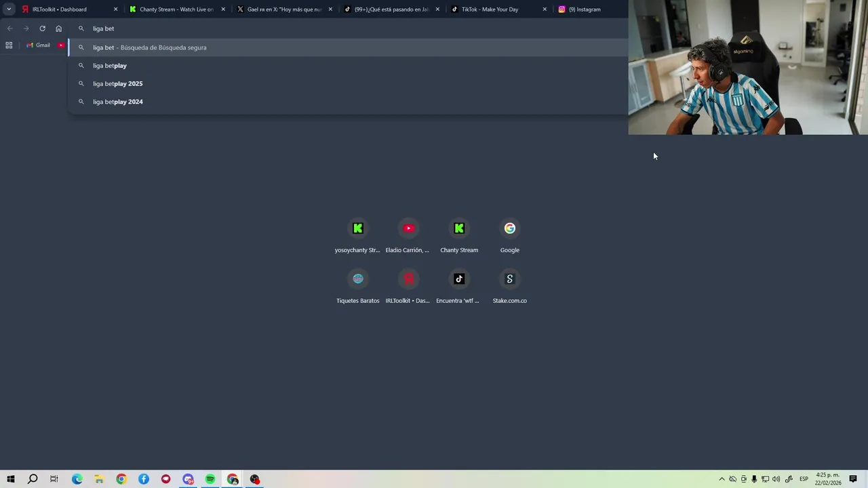Open the pen workspace tray icon
The height and width of the screenshot is (488, 868).
789,479
